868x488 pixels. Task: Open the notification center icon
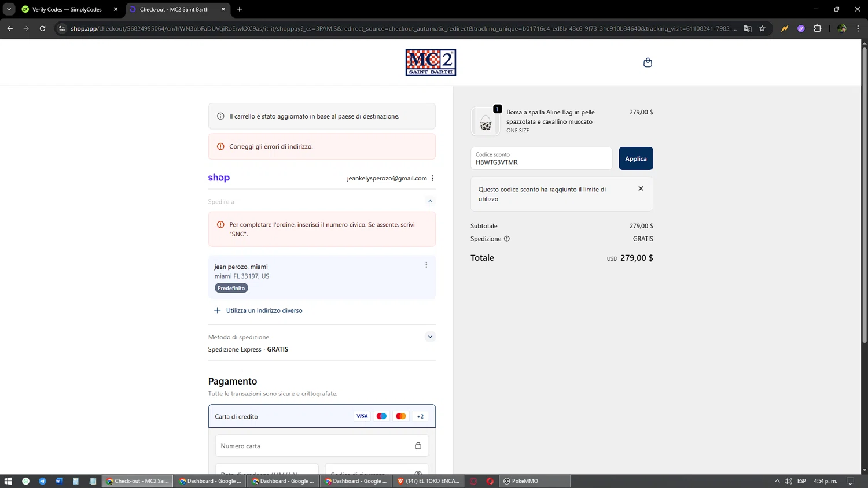tap(850, 481)
